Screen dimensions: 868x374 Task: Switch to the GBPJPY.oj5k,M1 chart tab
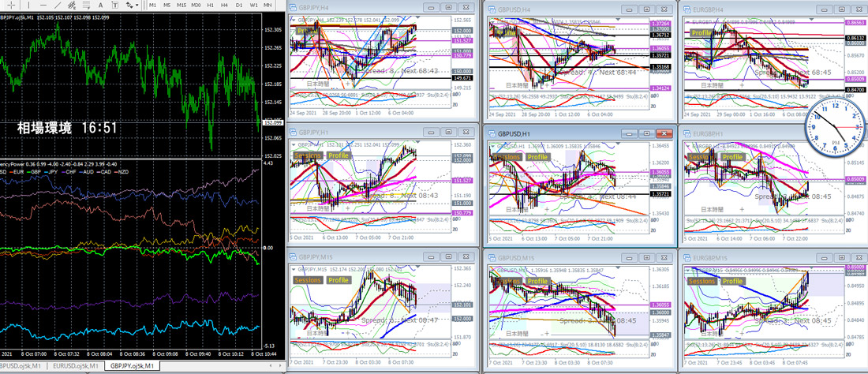[133, 366]
